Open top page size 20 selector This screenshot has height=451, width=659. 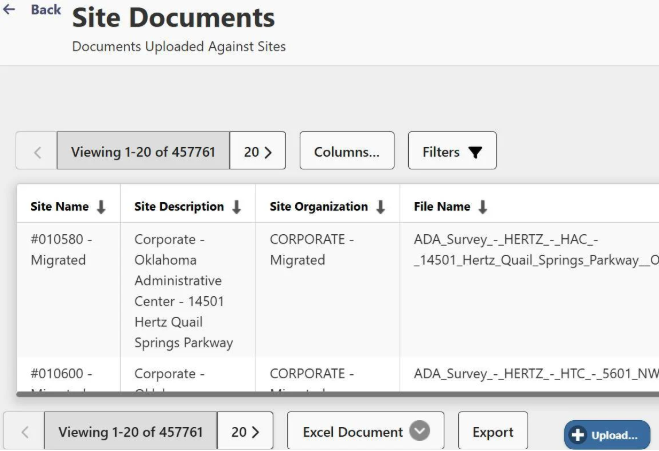[258, 152]
